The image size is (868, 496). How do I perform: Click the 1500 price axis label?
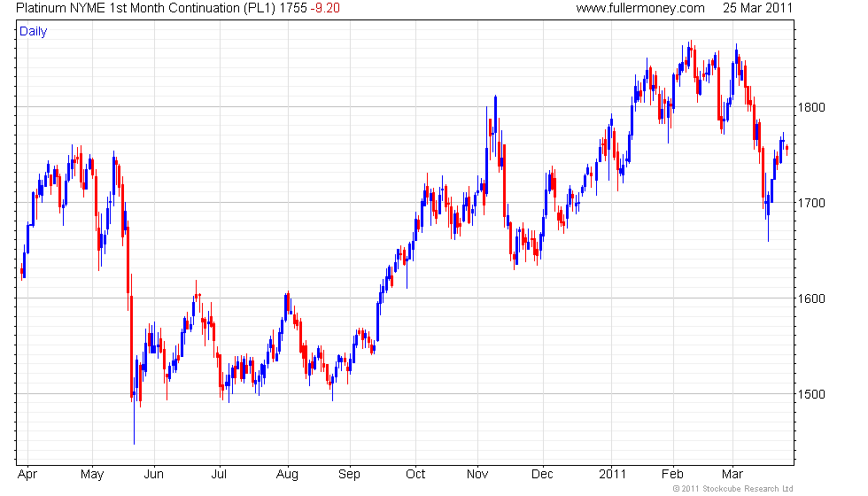tap(811, 395)
